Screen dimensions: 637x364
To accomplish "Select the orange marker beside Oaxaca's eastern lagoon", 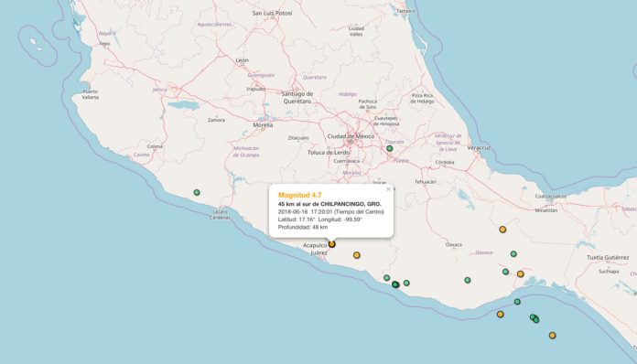I will coord(521,273).
